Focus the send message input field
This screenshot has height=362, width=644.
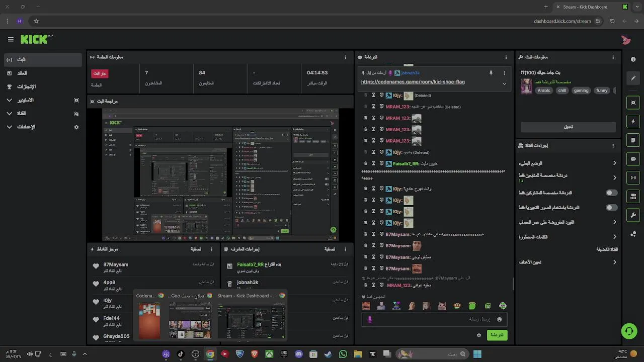(434, 319)
